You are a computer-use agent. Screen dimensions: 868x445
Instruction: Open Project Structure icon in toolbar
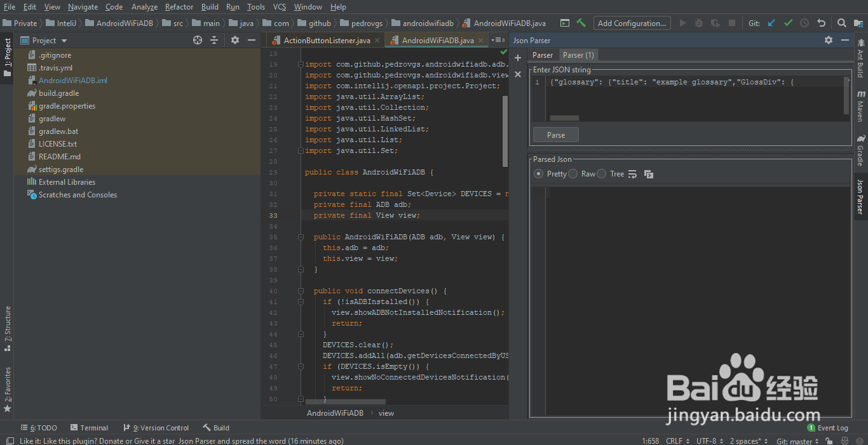point(859,23)
